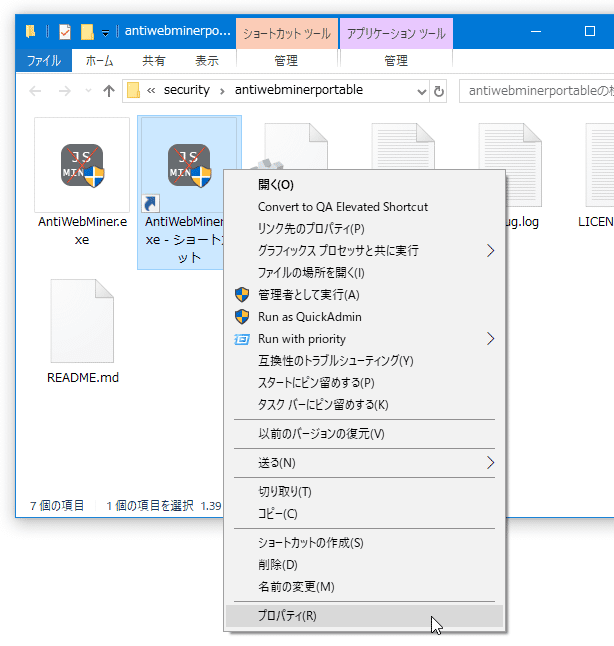This screenshot has width=614, height=646.
Task: Expand the address bar history dropdown
Action: [x=422, y=91]
